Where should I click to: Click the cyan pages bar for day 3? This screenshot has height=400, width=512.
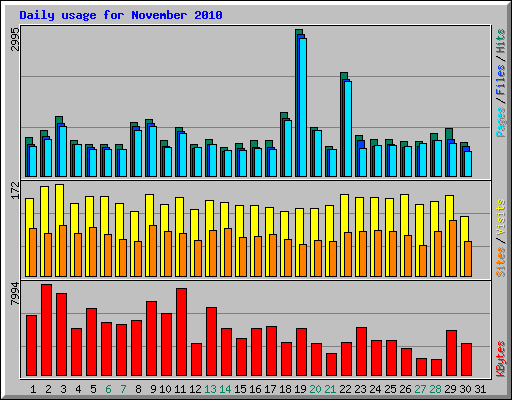[63, 151]
